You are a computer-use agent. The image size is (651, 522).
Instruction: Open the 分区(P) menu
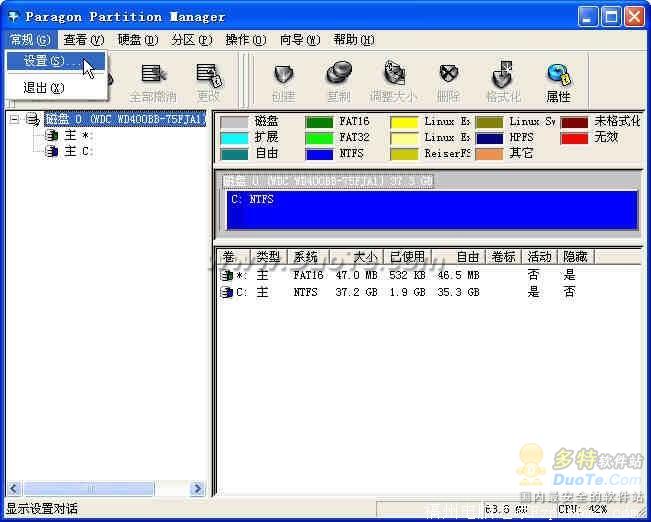(192, 40)
